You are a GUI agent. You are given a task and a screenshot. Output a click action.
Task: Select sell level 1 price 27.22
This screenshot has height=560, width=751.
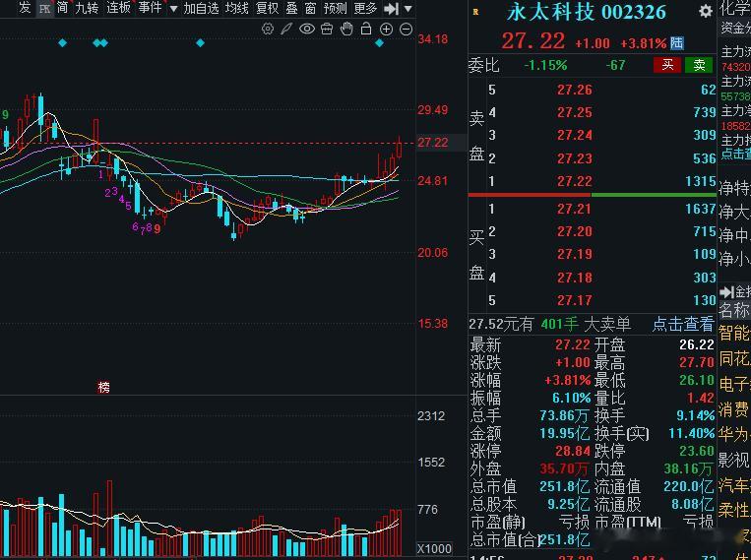tap(574, 181)
